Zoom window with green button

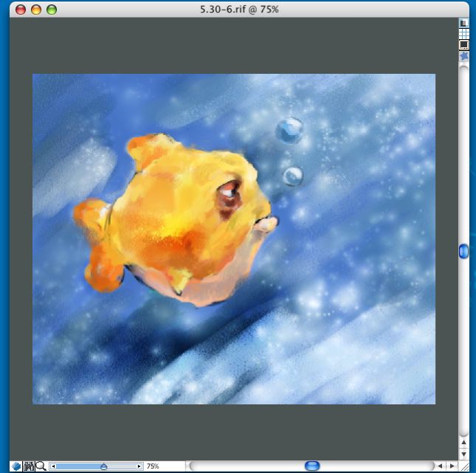click(x=52, y=10)
